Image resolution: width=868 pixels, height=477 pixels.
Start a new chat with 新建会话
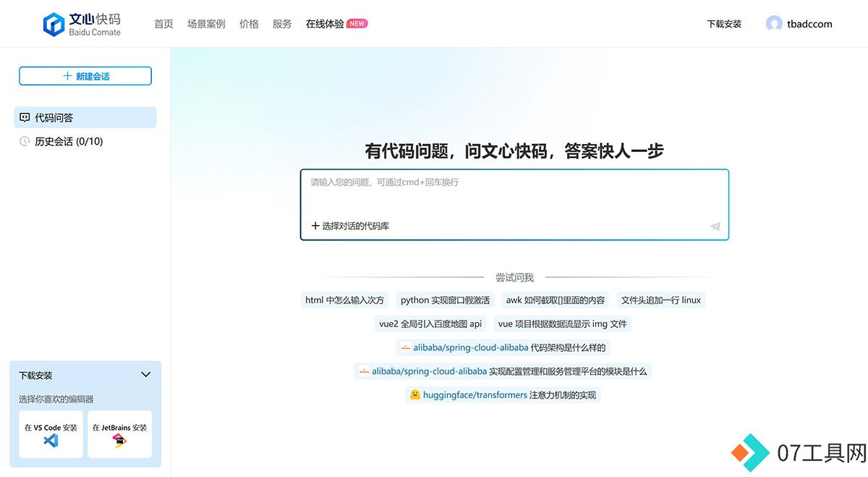pyautogui.click(x=85, y=76)
